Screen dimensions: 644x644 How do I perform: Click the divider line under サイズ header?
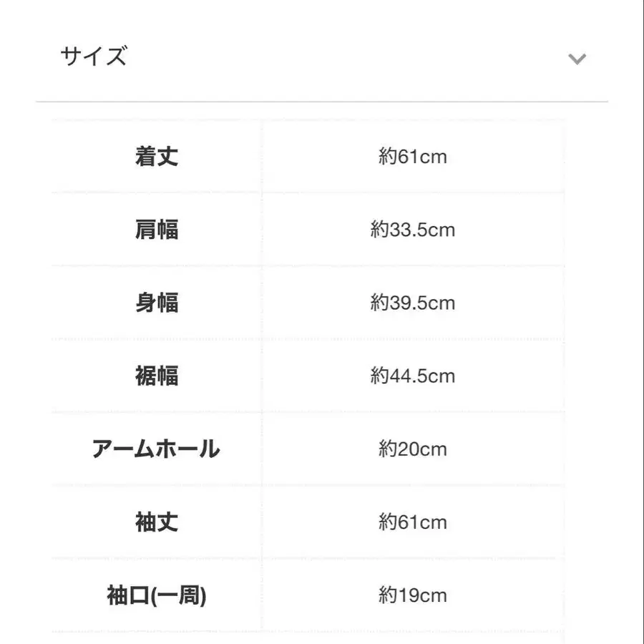322,102
